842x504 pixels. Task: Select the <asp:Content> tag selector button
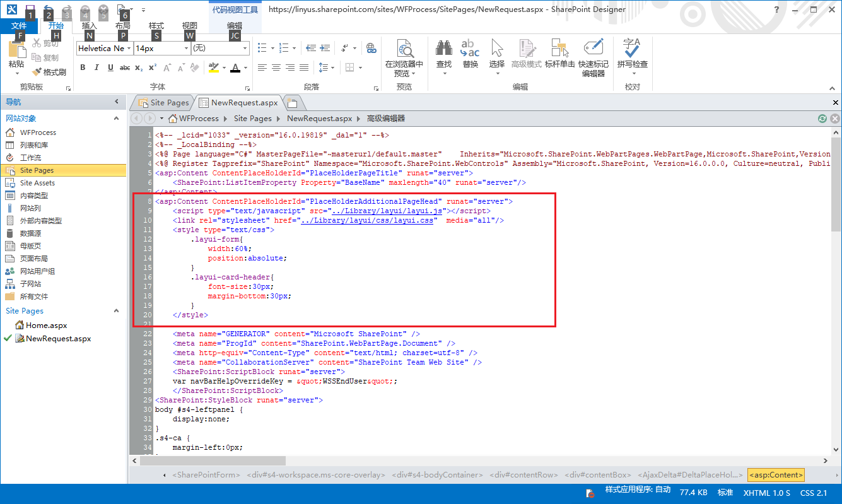(776, 474)
